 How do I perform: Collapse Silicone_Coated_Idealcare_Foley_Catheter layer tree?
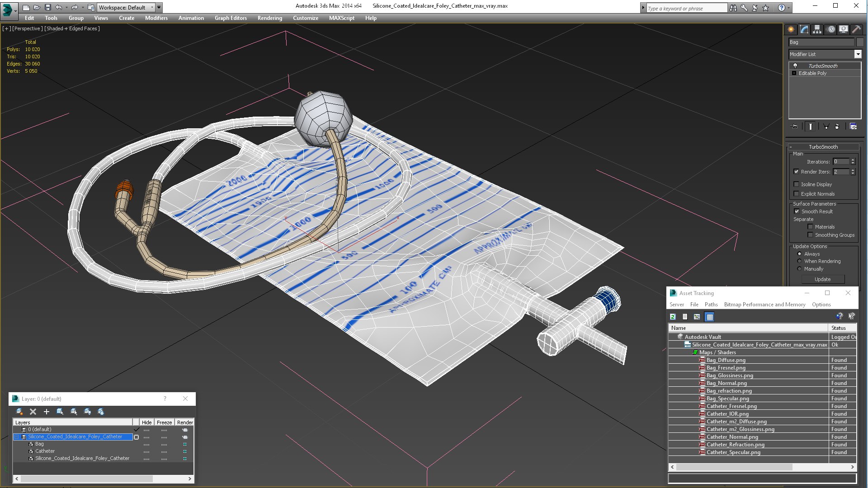(x=17, y=437)
